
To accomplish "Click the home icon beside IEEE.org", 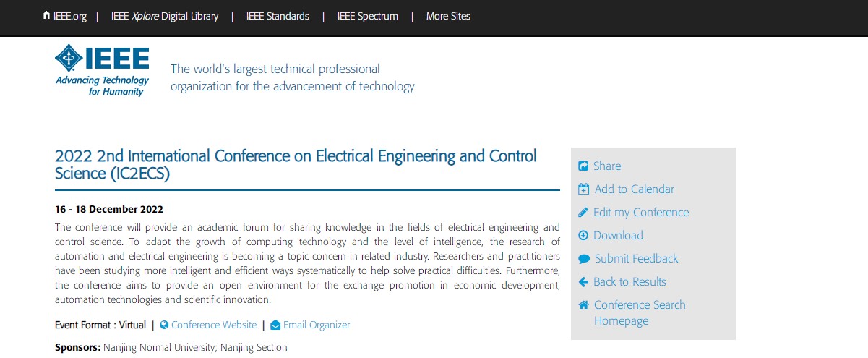I will 47,15.
